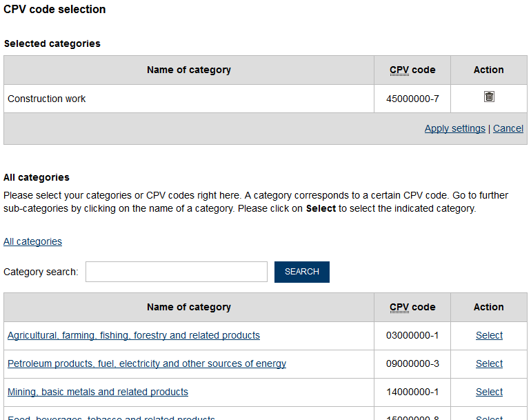Open Petroleum products, fuel, electricity category
The image size is (531, 420).
[147, 363]
